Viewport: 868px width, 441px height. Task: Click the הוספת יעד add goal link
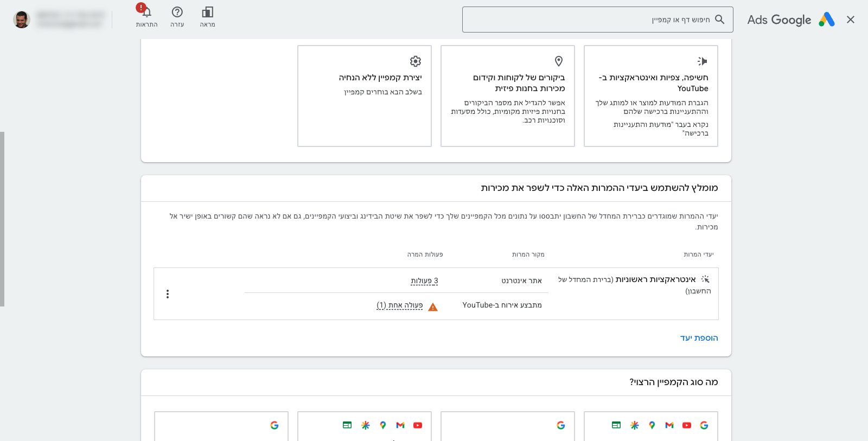click(699, 338)
